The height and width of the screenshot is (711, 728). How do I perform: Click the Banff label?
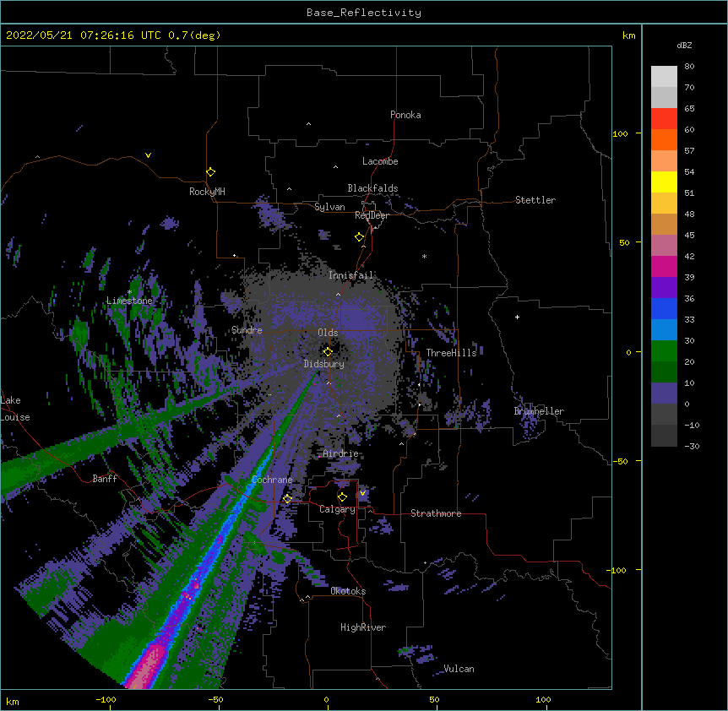[105, 479]
